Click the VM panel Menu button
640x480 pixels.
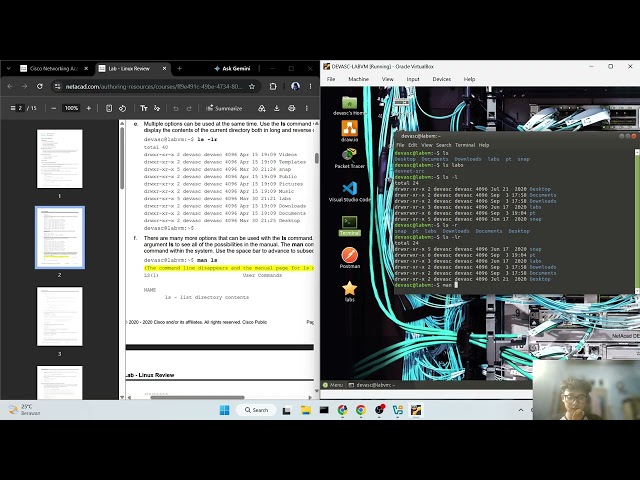point(333,385)
